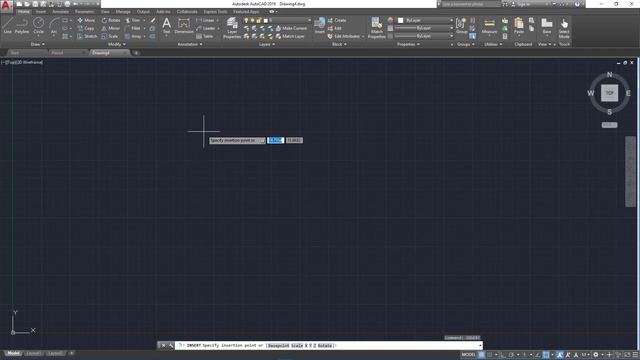This screenshot has height=360, width=640.
Task: Open Layer Properties
Action: 232,28
